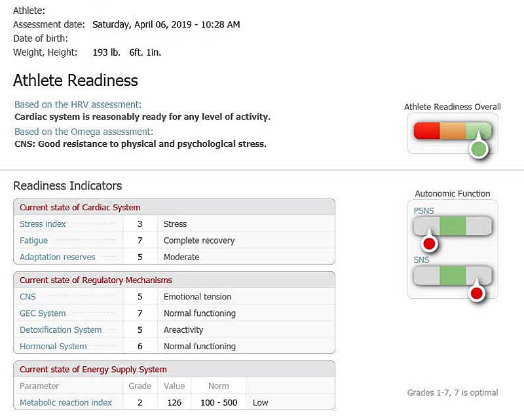
Task: Click the 'Readiness Indicators' heading
Action: 67,186
